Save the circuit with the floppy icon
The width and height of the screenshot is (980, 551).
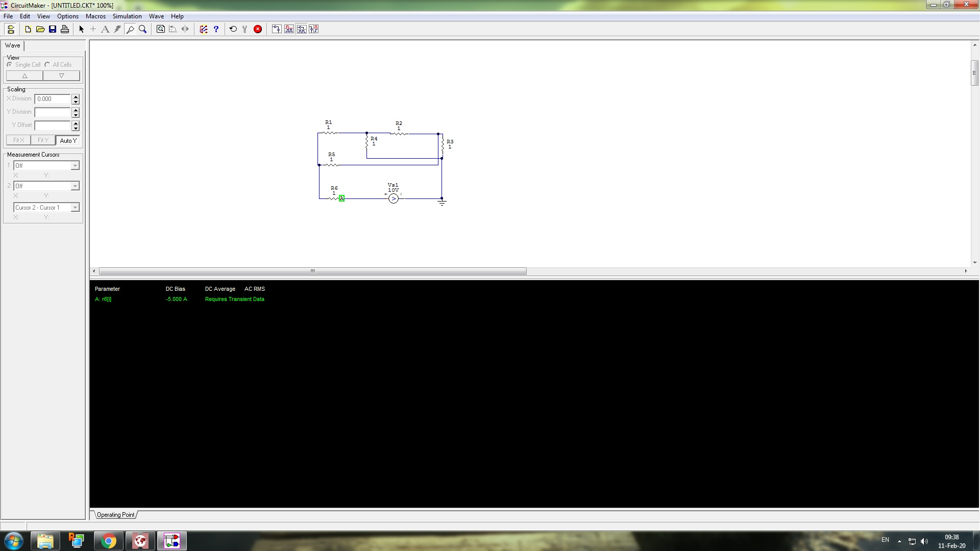coord(53,29)
